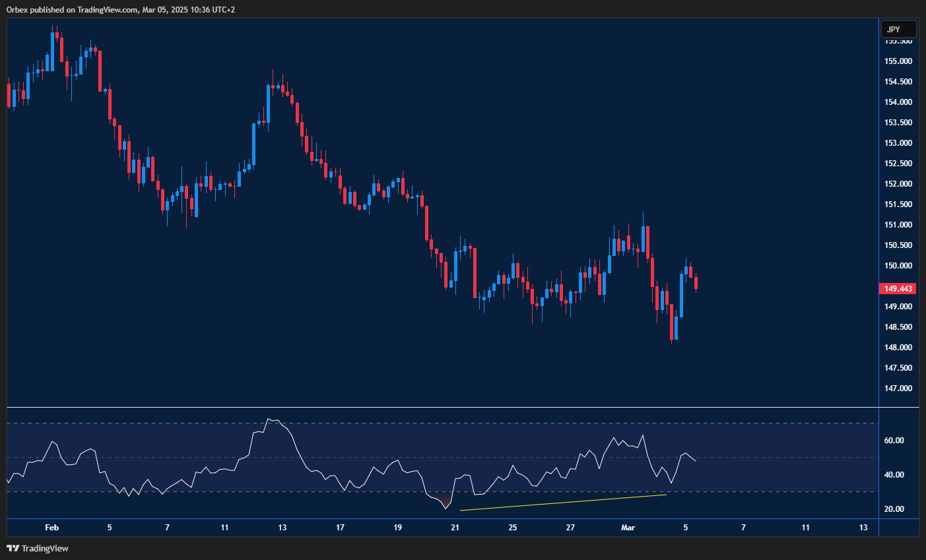Open the time axis scale options
This screenshot has height=560, width=926.
click(462, 528)
